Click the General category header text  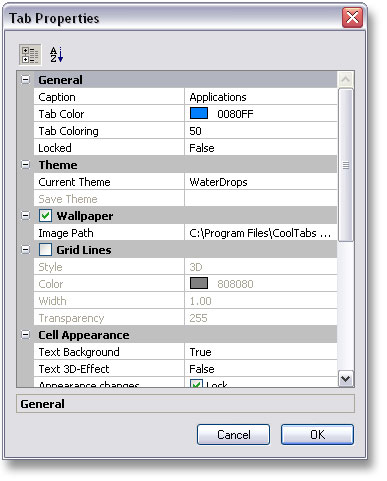(x=60, y=80)
